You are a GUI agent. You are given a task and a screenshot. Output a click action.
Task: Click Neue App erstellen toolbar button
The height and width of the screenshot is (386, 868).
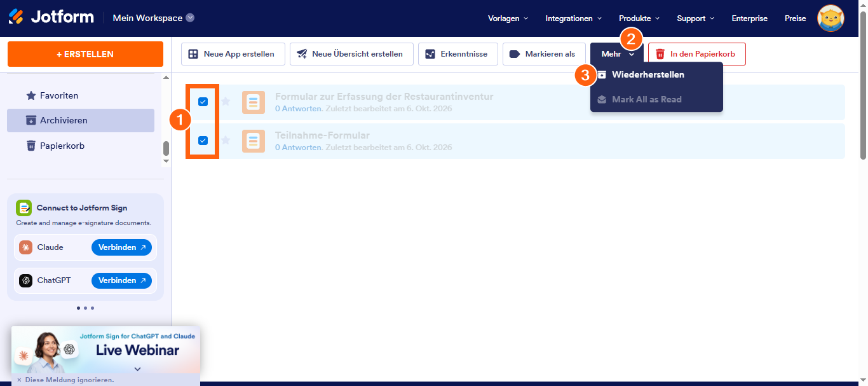(x=232, y=54)
